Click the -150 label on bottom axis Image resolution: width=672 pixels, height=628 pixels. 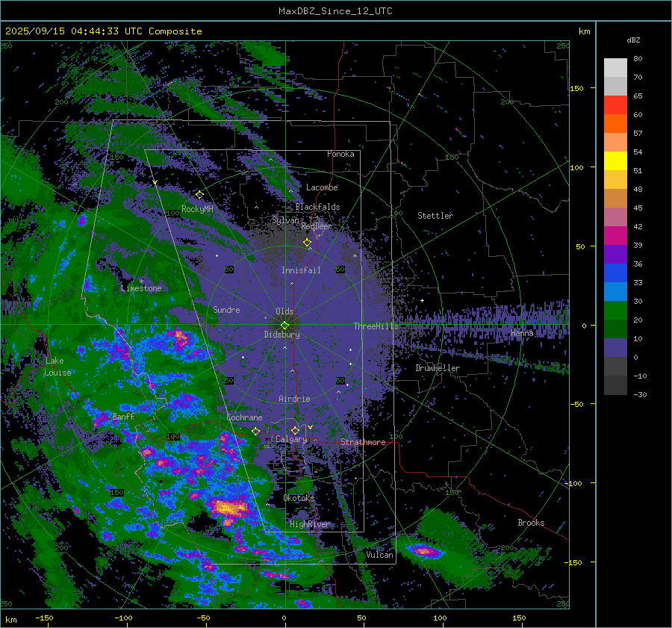click(x=44, y=618)
